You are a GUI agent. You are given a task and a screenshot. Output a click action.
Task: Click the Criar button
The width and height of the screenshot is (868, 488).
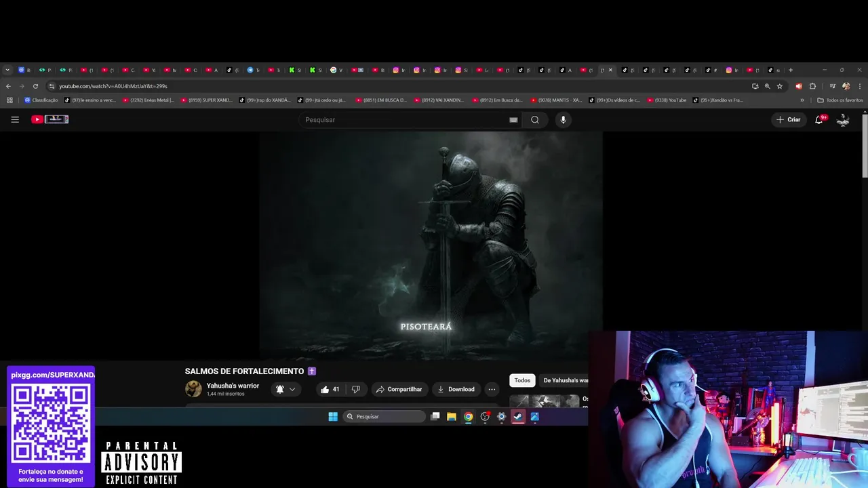click(x=789, y=119)
